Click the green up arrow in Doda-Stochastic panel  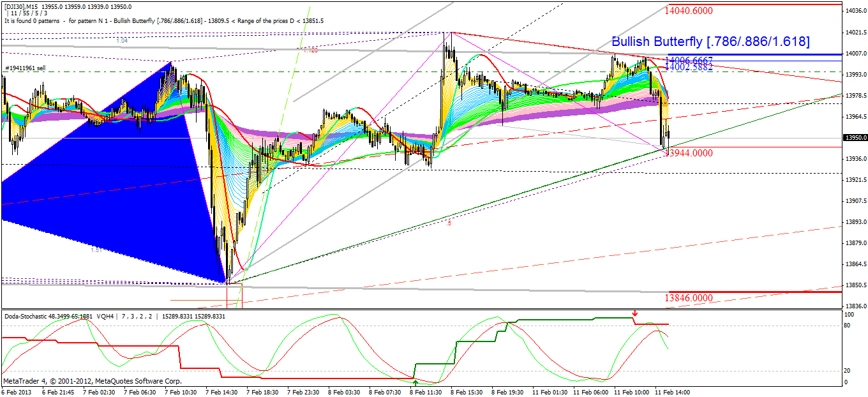click(x=415, y=382)
